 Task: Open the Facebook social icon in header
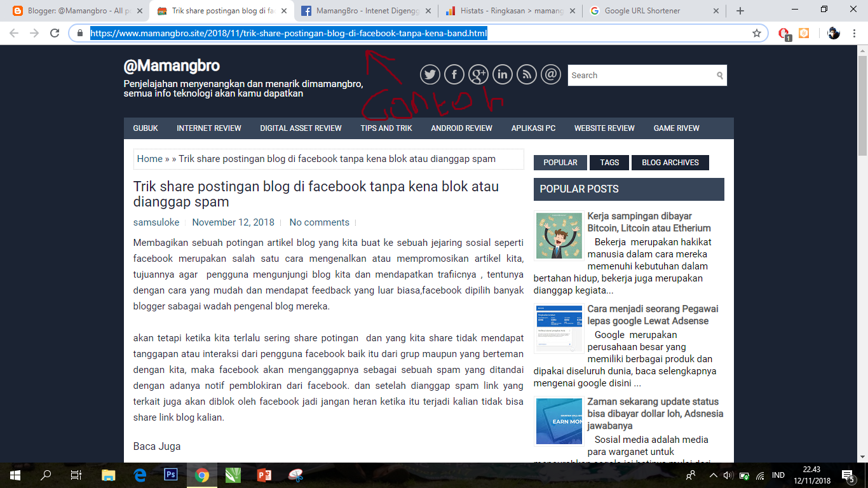coord(454,75)
